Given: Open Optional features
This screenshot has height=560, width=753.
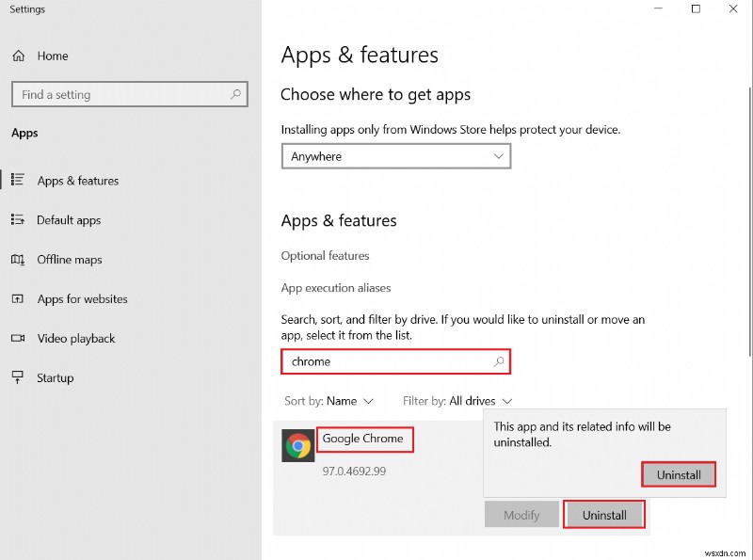Looking at the screenshot, I should [x=325, y=255].
